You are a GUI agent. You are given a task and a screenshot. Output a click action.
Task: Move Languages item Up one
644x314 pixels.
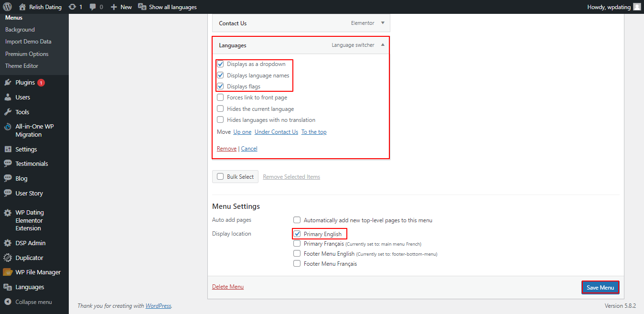[242, 132]
